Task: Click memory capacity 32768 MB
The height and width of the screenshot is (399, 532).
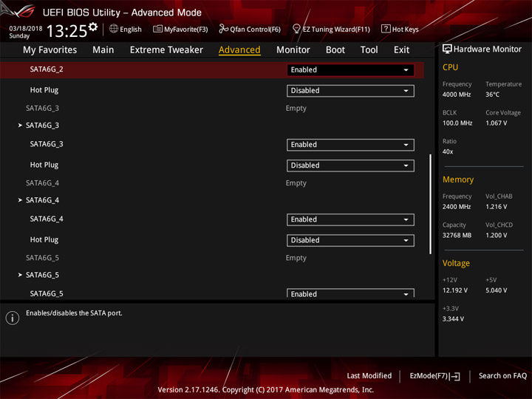Action: click(x=457, y=236)
